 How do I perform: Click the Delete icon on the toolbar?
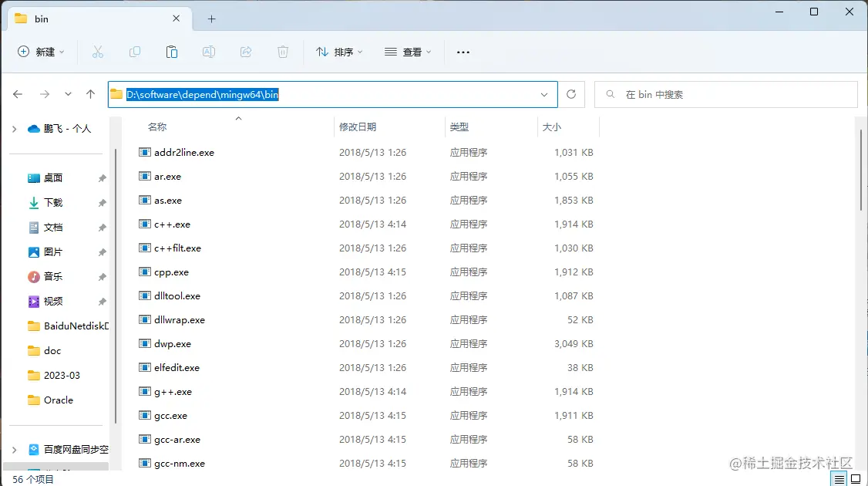click(283, 52)
